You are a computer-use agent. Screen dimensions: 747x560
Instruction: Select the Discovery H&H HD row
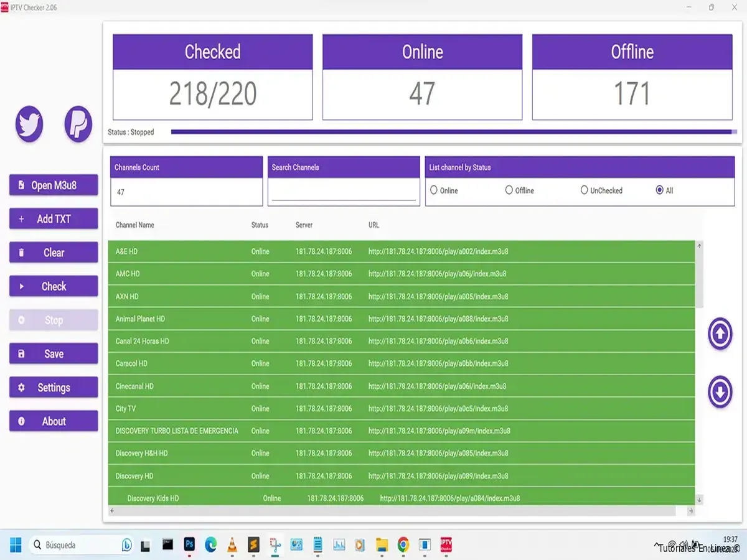click(402, 453)
